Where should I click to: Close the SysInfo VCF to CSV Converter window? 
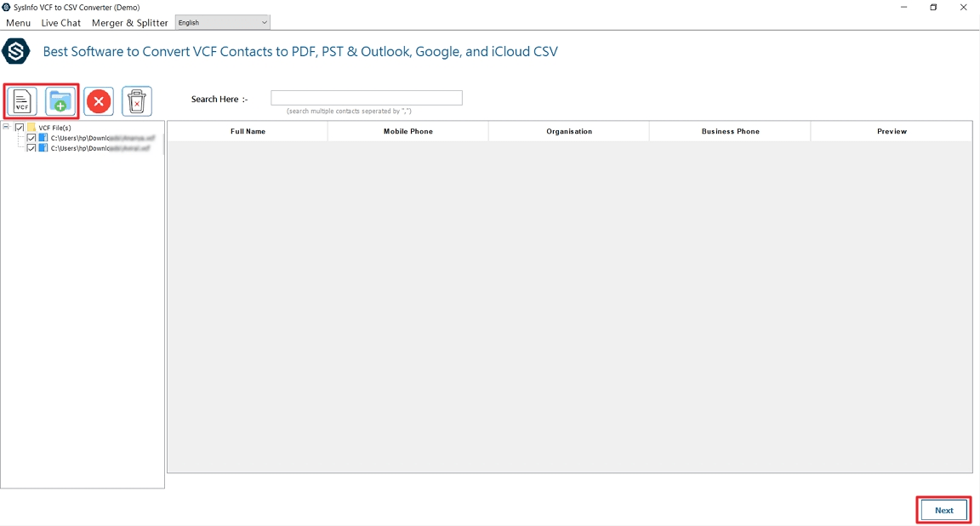click(963, 8)
